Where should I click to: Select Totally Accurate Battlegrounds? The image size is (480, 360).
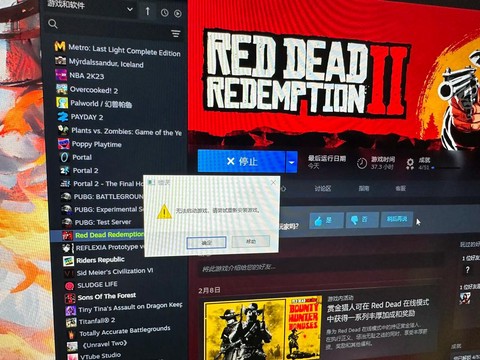tap(125, 332)
